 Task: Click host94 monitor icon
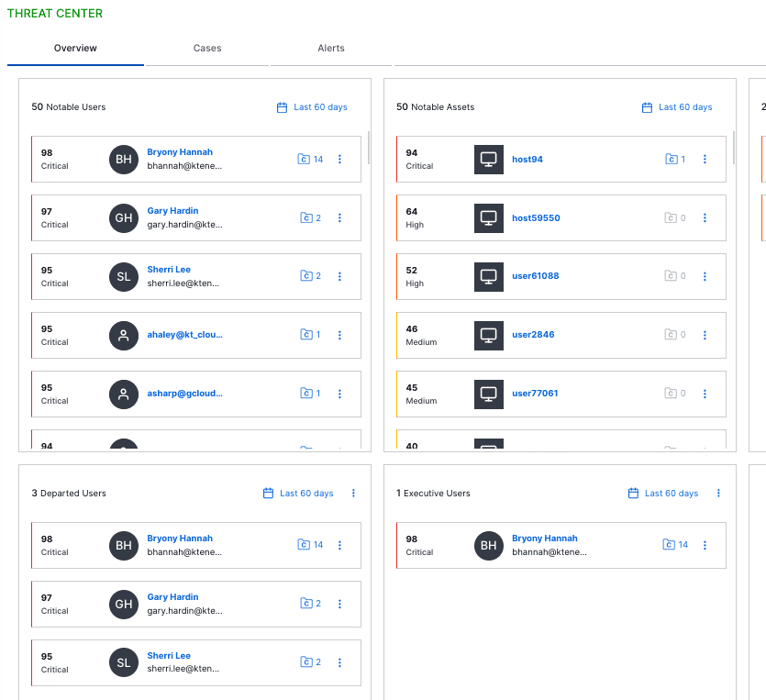(489, 160)
